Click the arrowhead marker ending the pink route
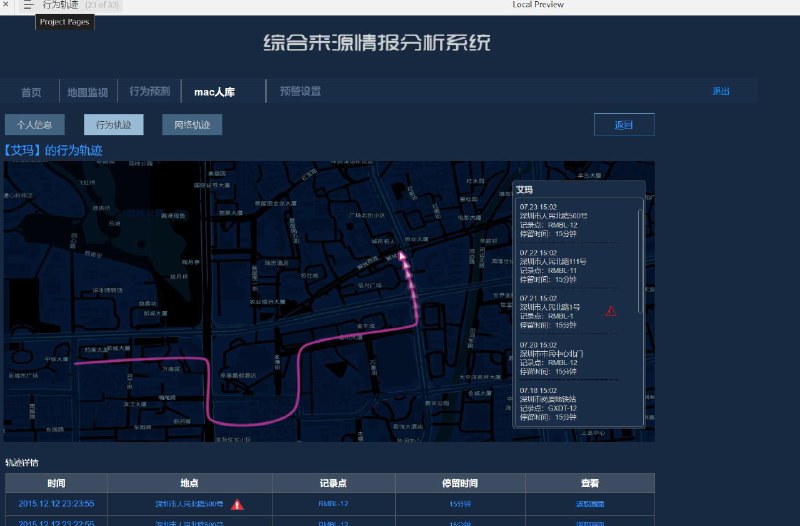800x526 pixels. 402,256
